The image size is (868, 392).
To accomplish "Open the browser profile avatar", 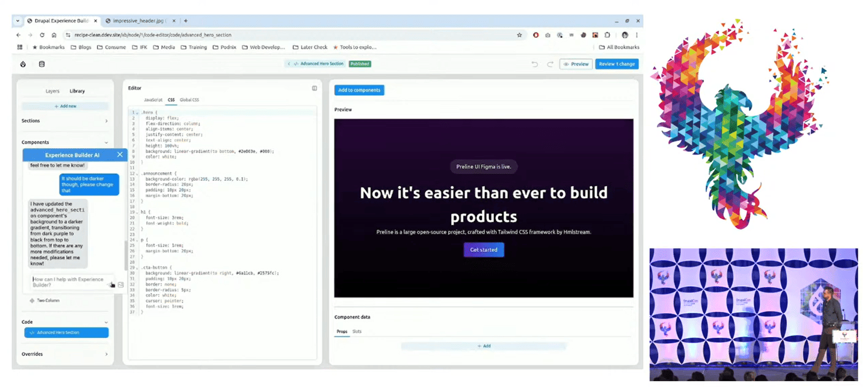I will click(x=625, y=35).
